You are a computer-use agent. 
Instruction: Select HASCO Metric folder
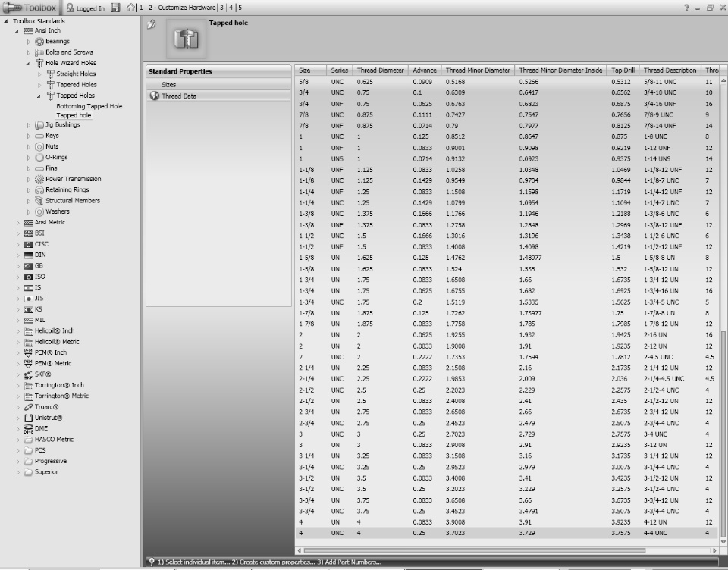54,440
